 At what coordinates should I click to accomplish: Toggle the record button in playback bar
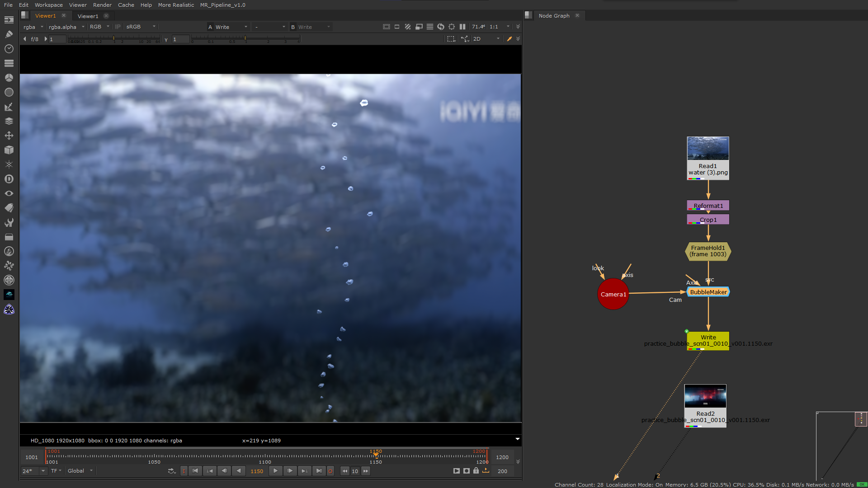coord(330,471)
